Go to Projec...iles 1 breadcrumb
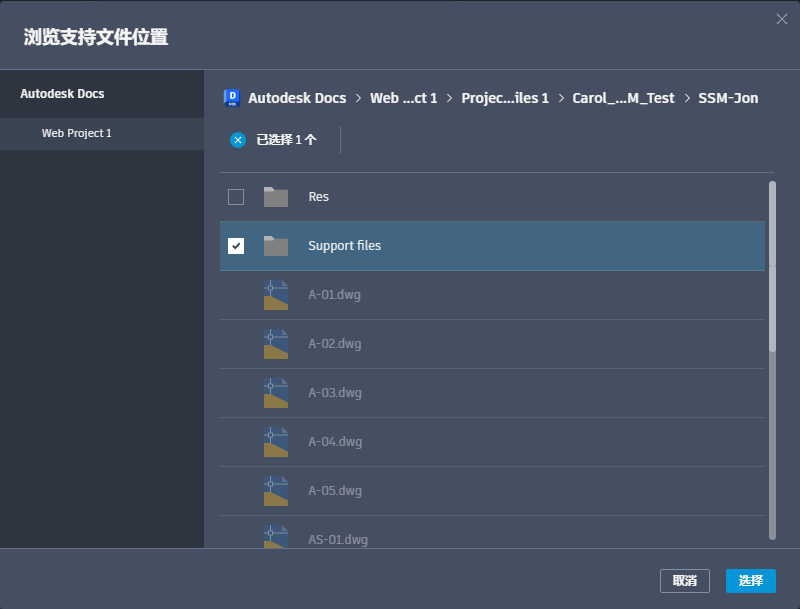 505,98
